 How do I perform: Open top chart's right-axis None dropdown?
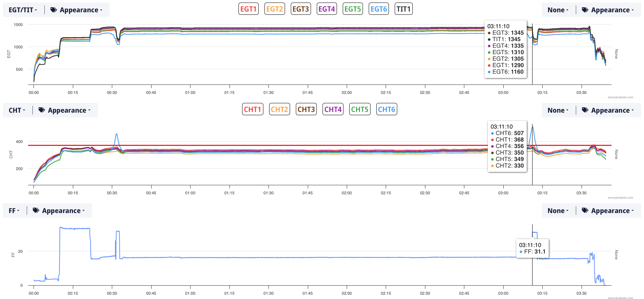(558, 10)
